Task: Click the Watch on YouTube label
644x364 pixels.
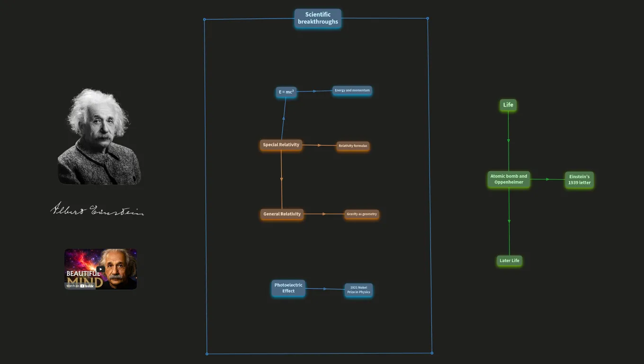Action: click(x=80, y=286)
